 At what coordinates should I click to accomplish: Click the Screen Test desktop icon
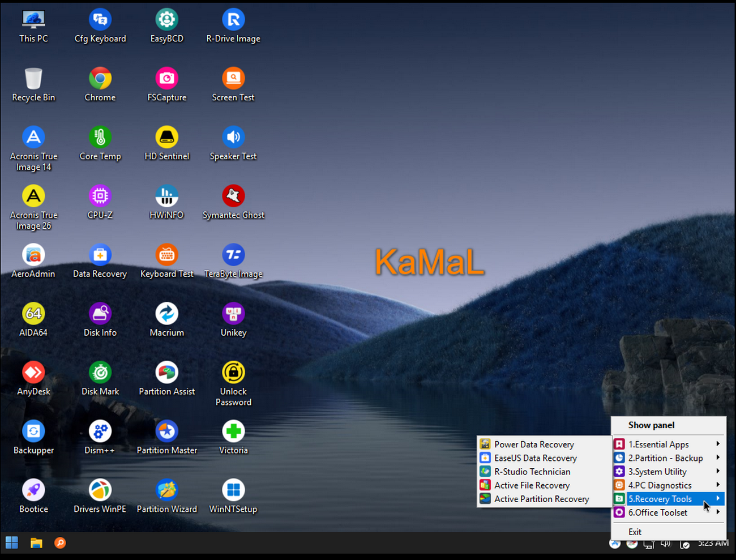(x=233, y=86)
